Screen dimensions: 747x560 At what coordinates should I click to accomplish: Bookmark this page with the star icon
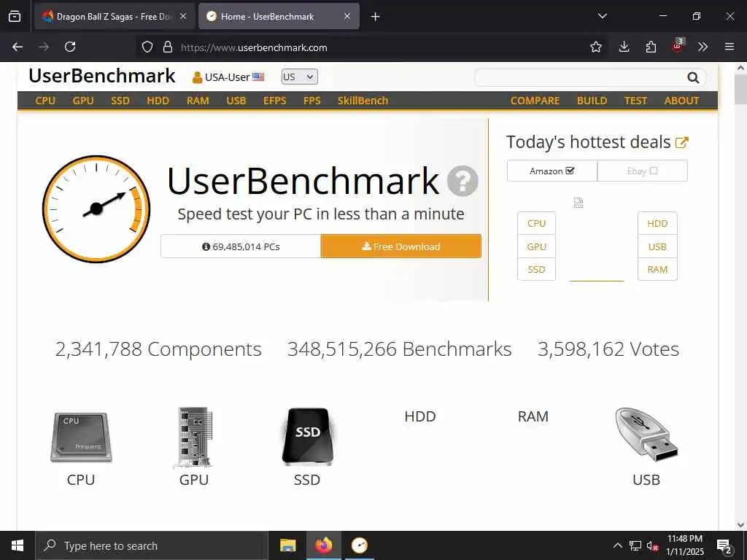(595, 47)
